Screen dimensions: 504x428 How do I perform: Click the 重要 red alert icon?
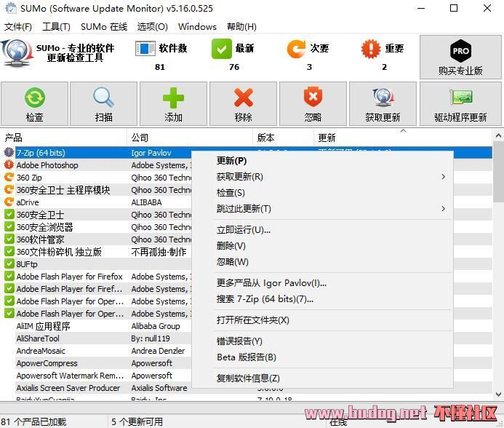[x=371, y=49]
